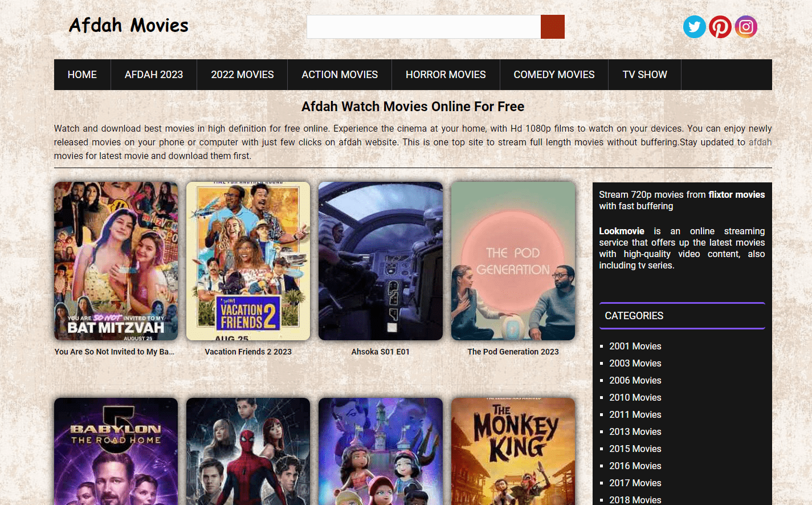
Task: Open the Bat Mitzvah movie poster
Action: coord(116,261)
